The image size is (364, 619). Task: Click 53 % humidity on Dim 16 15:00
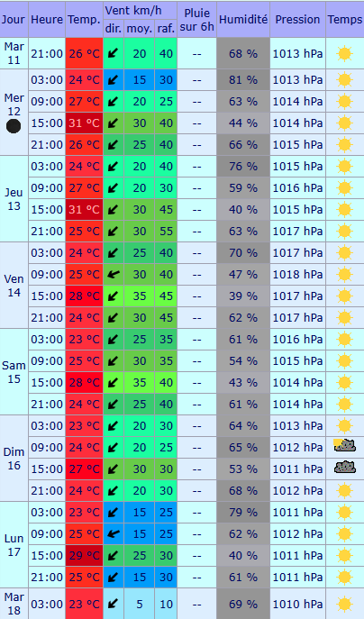(x=243, y=469)
